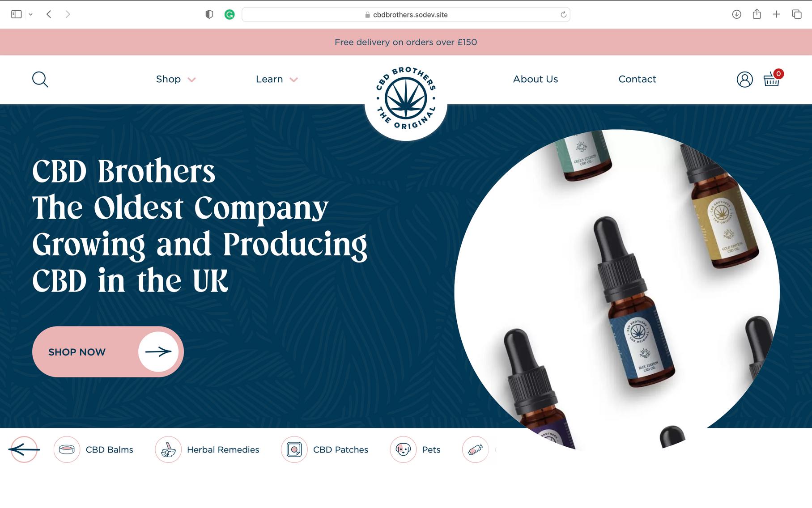This screenshot has width=812, height=508.
Task: Click the CBD Brothers circular logo
Action: [406, 98]
